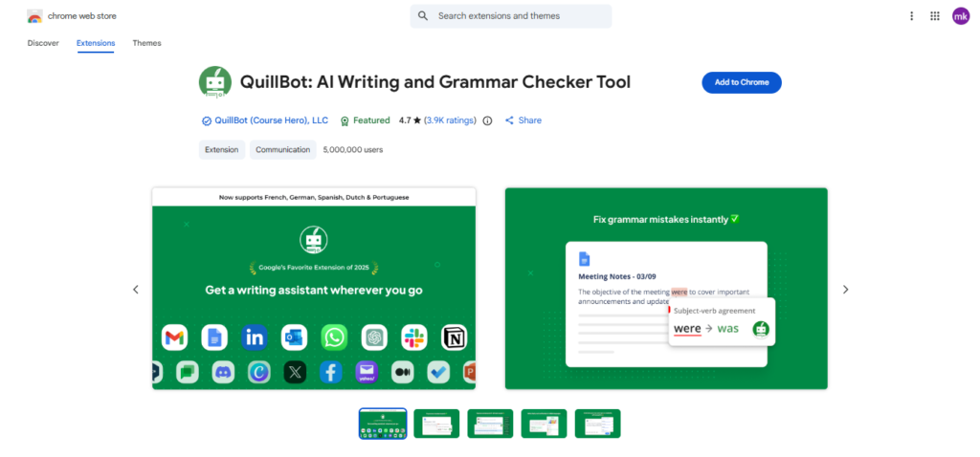The height and width of the screenshot is (457, 980).
Task: Click the Notion icon in the slide
Action: tap(455, 337)
